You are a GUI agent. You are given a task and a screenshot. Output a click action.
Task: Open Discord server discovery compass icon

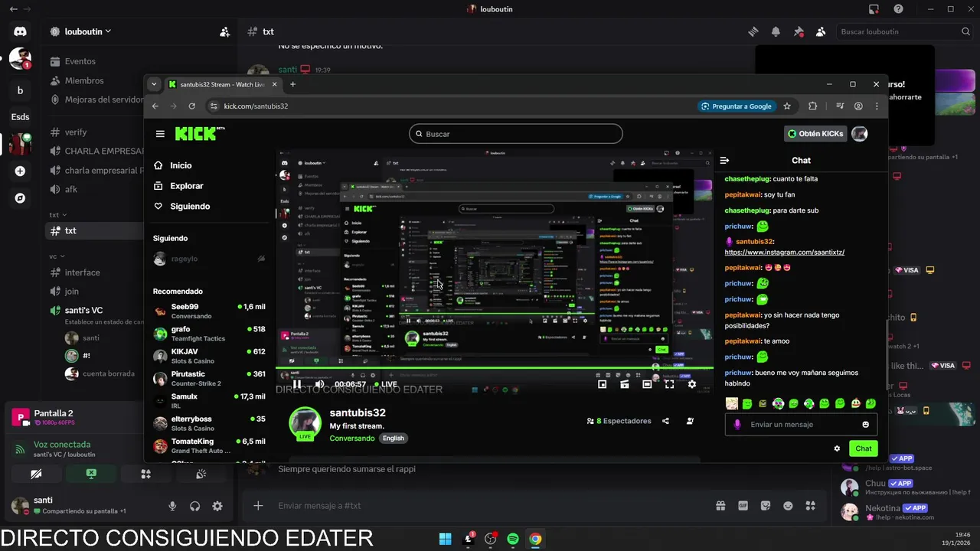point(20,198)
